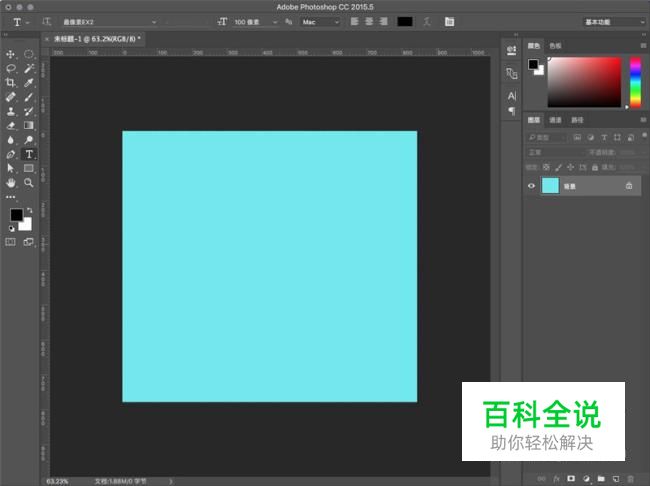Click the 背景 layer thumbnail
The height and width of the screenshot is (486, 650).
550,186
